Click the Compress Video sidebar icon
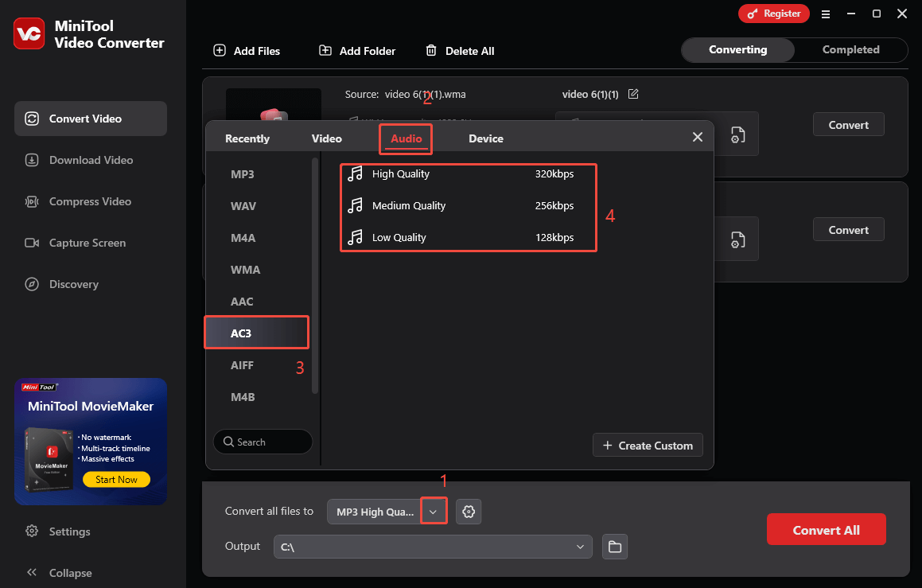Screen dimensions: 922x588 [x=32, y=201]
